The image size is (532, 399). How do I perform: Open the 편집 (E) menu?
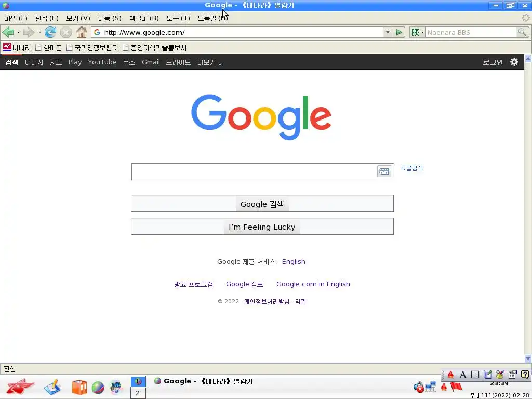tap(46, 18)
